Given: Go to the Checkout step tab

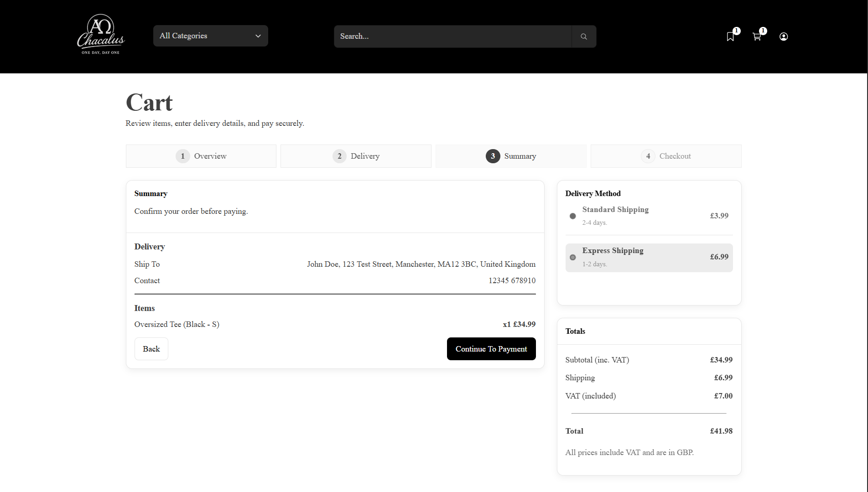Looking at the screenshot, I should pos(666,156).
